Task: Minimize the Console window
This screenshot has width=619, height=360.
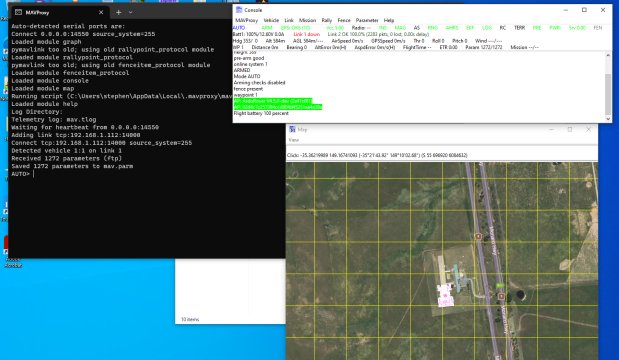Action: (566, 10)
